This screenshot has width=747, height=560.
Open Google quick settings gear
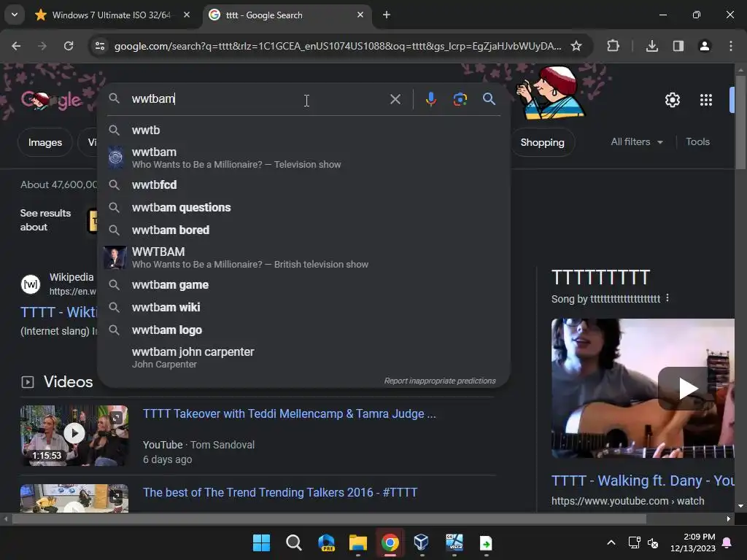tap(672, 100)
